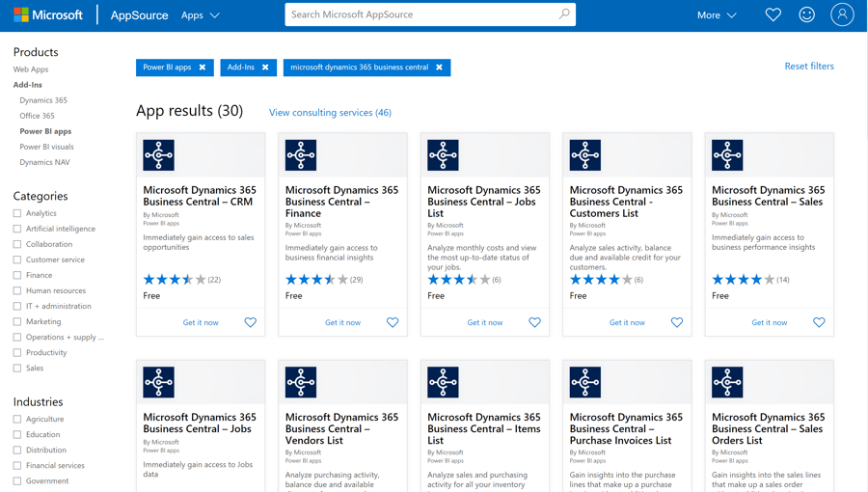This screenshot has width=868, height=492.
Task: Select Power BI visuals product filter
Action: (x=46, y=147)
